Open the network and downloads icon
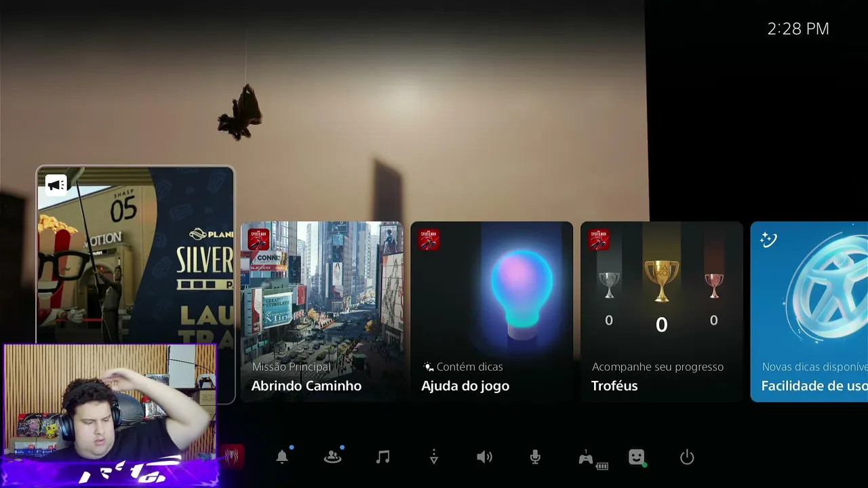868x488 pixels. [x=434, y=457]
